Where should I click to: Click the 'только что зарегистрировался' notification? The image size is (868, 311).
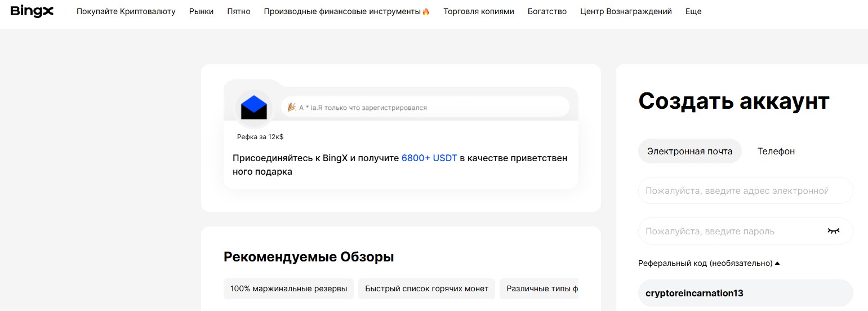[x=425, y=107]
